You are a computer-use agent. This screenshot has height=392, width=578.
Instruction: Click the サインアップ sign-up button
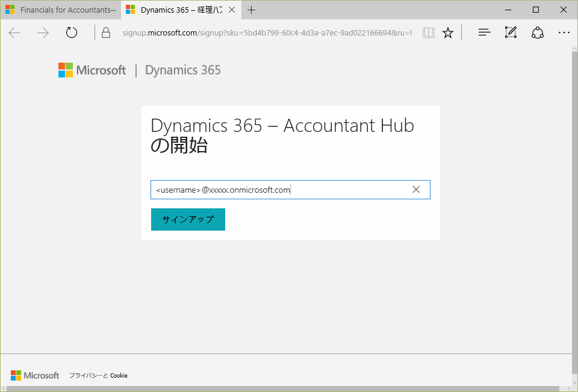point(188,219)
